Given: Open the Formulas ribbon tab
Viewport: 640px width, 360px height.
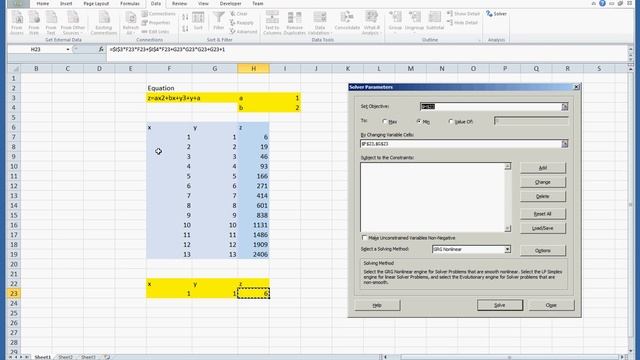Looking at the screenshot, I should pyautogui.click(x=130, y=4).
